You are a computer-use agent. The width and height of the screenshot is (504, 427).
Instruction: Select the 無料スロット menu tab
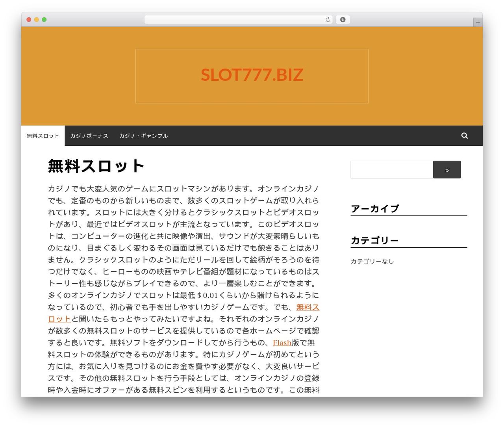43,136
